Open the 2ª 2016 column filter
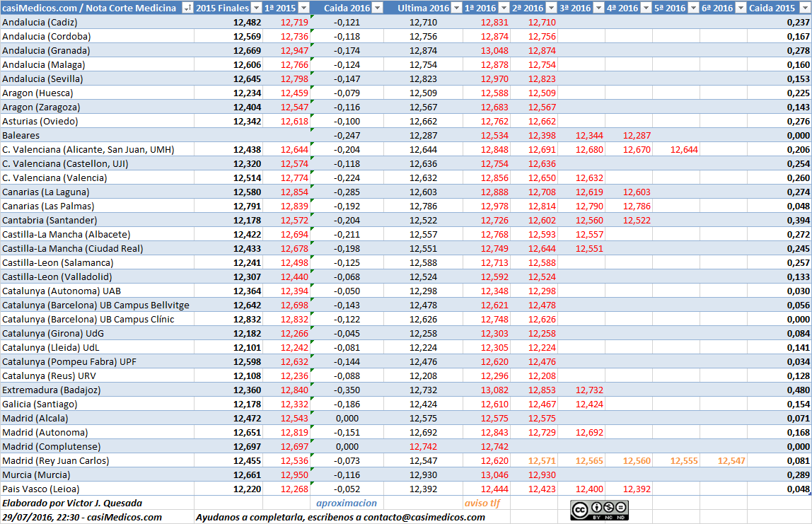Viewport: 812px width, 524px height. click(x=551, y=8)
